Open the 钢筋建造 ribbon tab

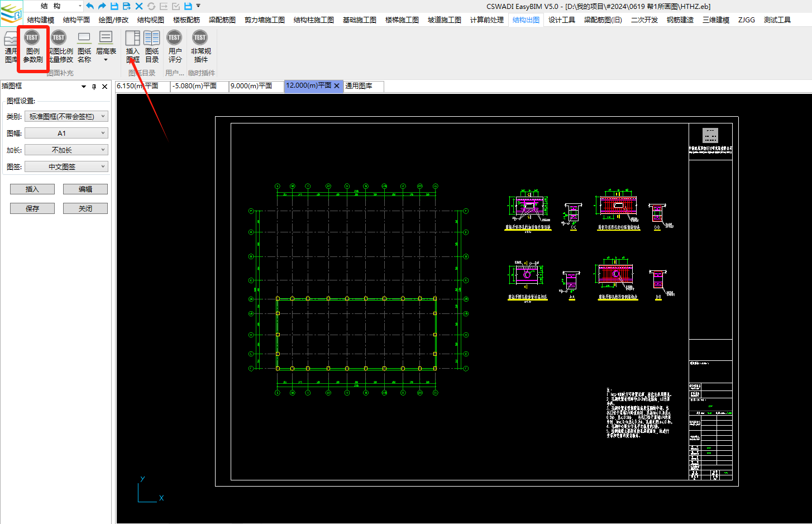coord(680,20)
